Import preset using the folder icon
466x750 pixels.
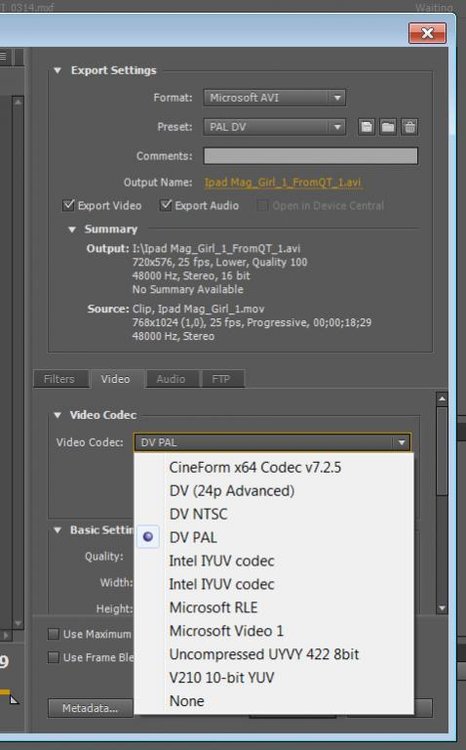[x=388, y=127]
